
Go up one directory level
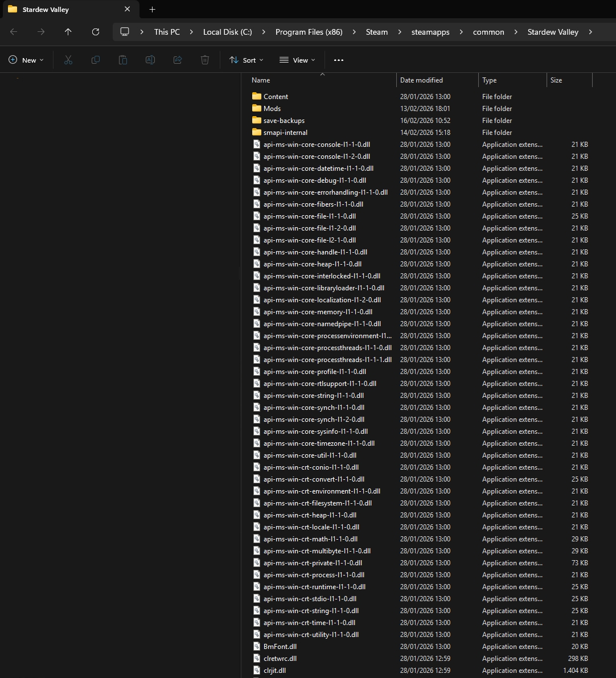[x=68, y=32]
